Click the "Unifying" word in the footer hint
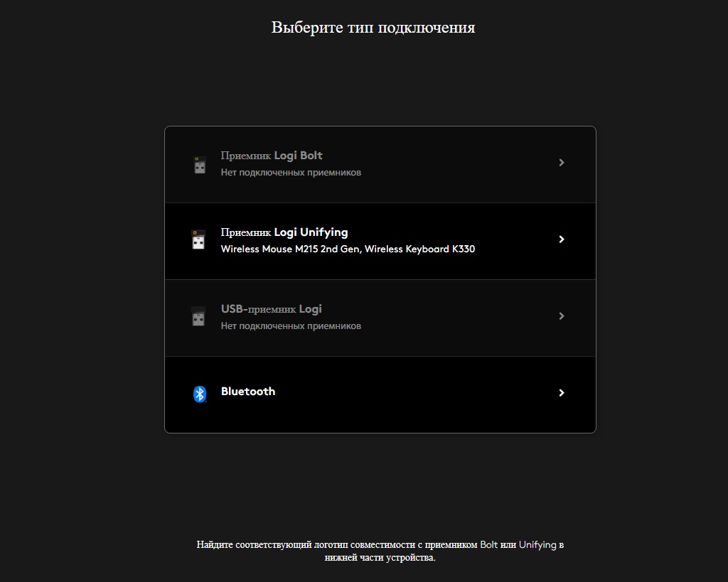The width and height of the screenshot is (728, 582). pyautogui.click(x=537, y=545)
